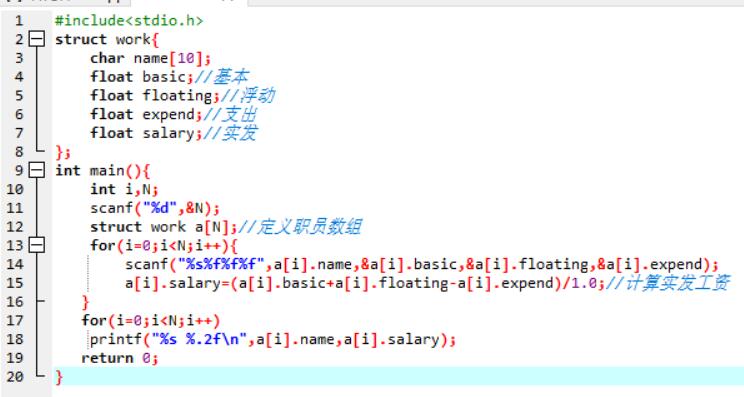Screen dimensions: 744x397
Task: Click the second for(i=0;i<N;i++) line
Action: point(151,321)
